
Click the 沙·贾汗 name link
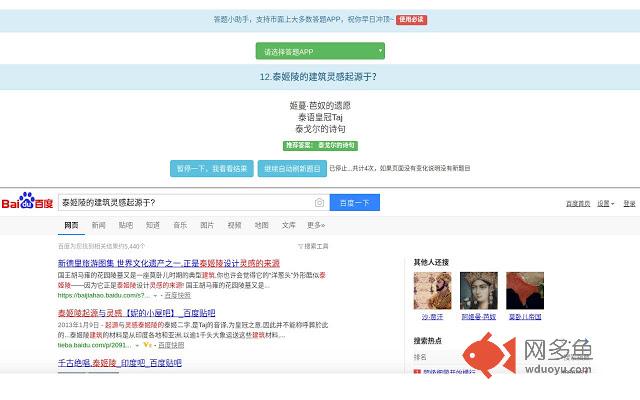[x=432, y=317]
